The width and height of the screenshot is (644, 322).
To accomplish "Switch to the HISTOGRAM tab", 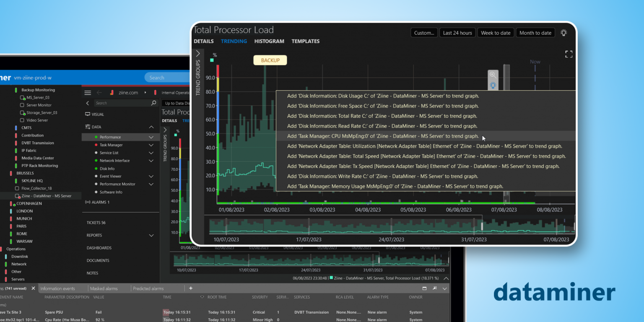I will click(x=269, y=41).
